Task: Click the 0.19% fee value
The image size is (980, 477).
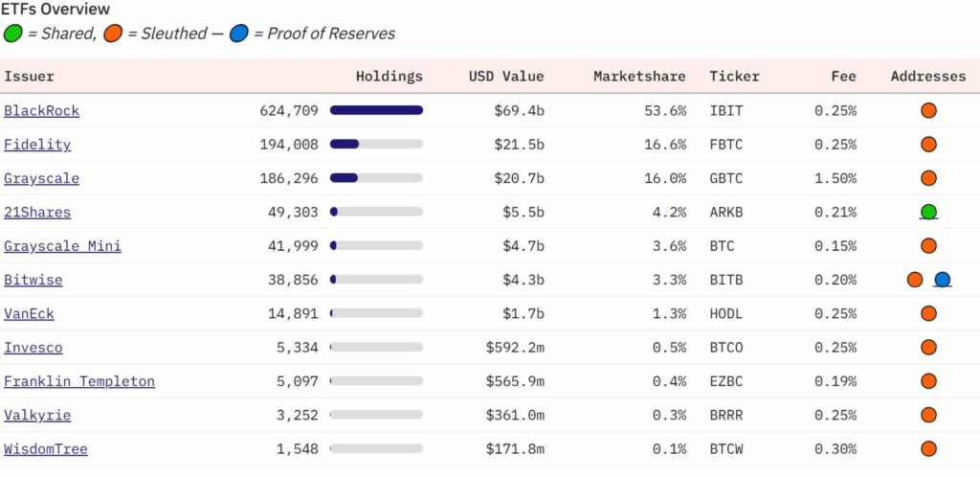Action: [835, 380]
